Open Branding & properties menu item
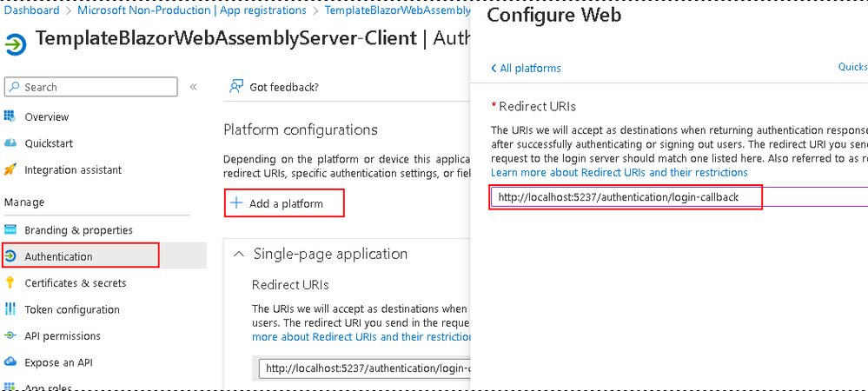This screenshot has width=868, height=391. (78, 230)
